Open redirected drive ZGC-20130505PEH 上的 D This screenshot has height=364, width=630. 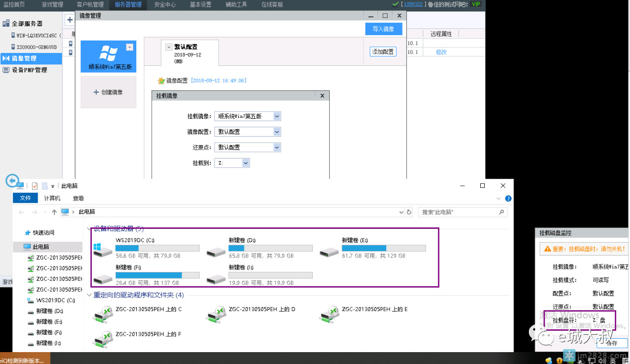(x=217, y=312)
